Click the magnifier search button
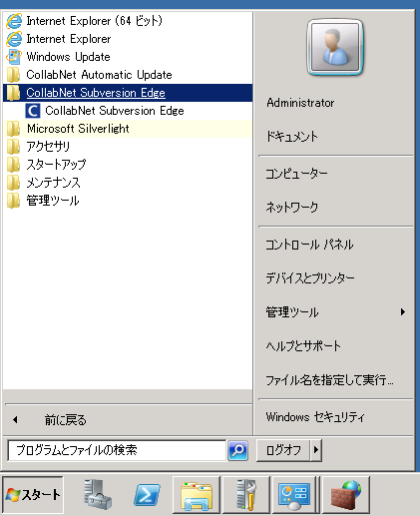Screen dimensions: 420x516 coord(238,450)
